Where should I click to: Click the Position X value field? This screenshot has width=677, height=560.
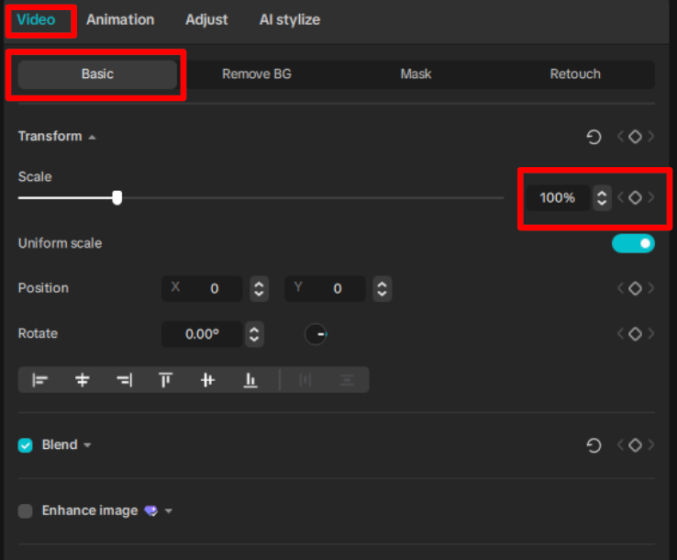point(202,288)
